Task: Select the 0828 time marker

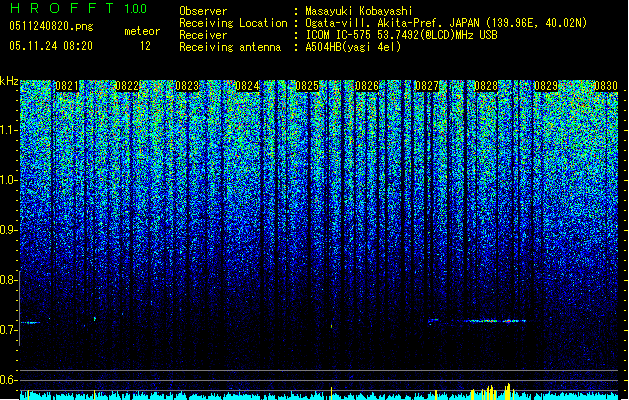Action: tap(486, 86)
